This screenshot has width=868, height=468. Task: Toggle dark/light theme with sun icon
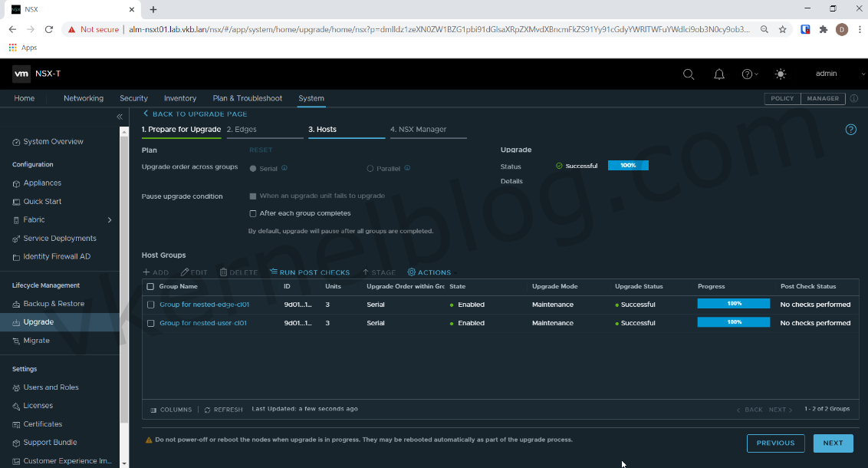(780, 74)
